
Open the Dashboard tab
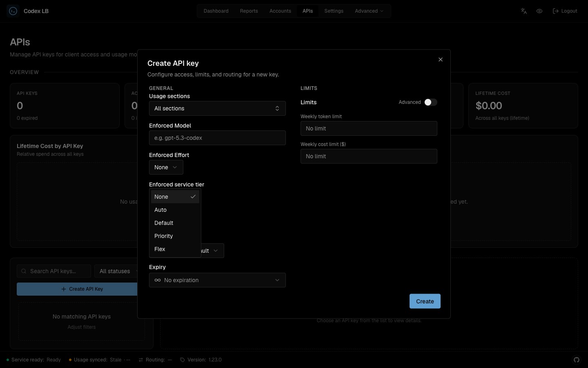216,11
